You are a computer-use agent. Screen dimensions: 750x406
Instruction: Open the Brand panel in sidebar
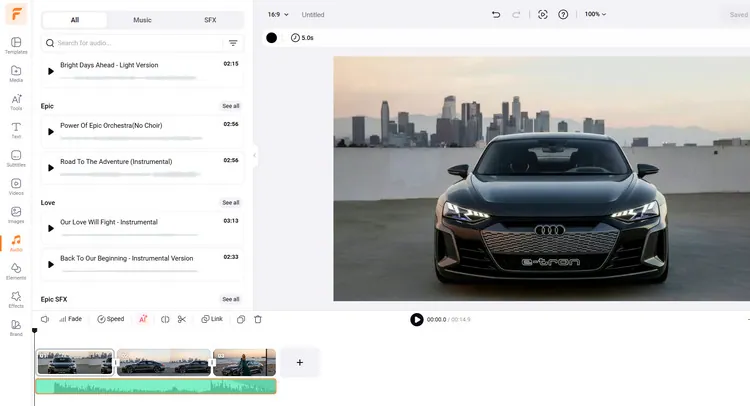16,328
